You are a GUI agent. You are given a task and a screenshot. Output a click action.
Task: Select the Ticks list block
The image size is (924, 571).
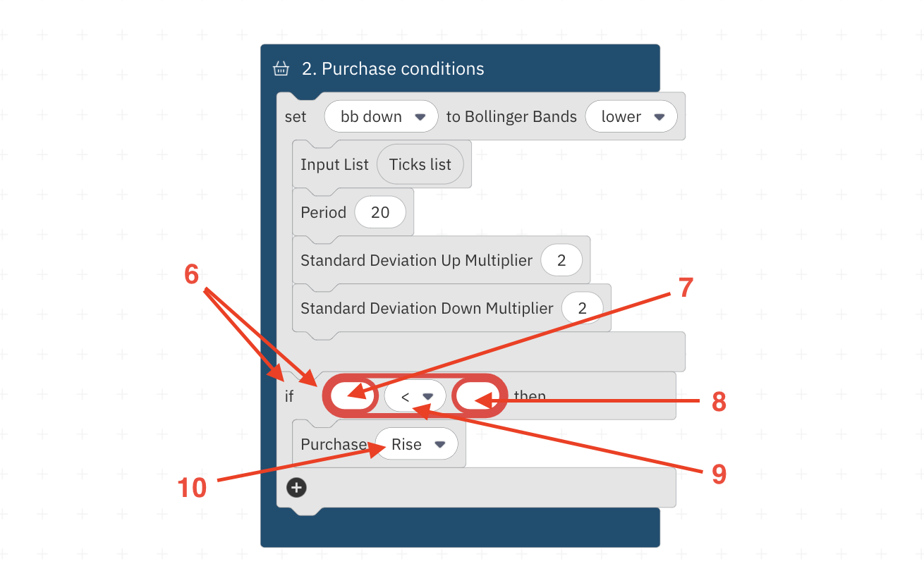[420, 164]
